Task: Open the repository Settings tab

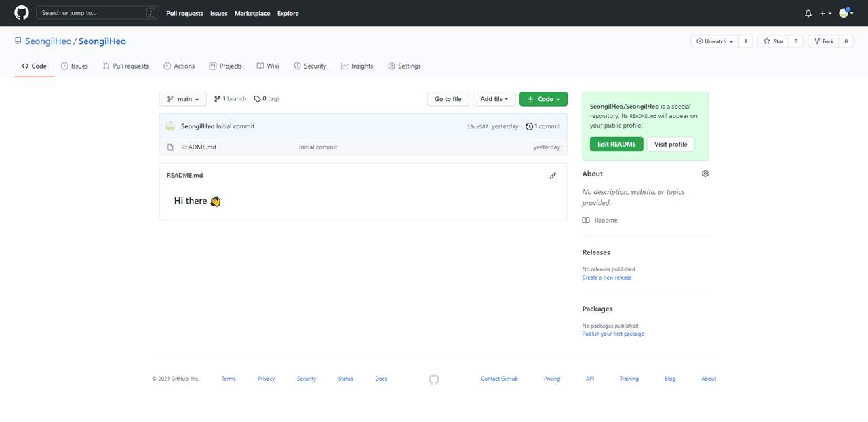Action: coord(404,66)
